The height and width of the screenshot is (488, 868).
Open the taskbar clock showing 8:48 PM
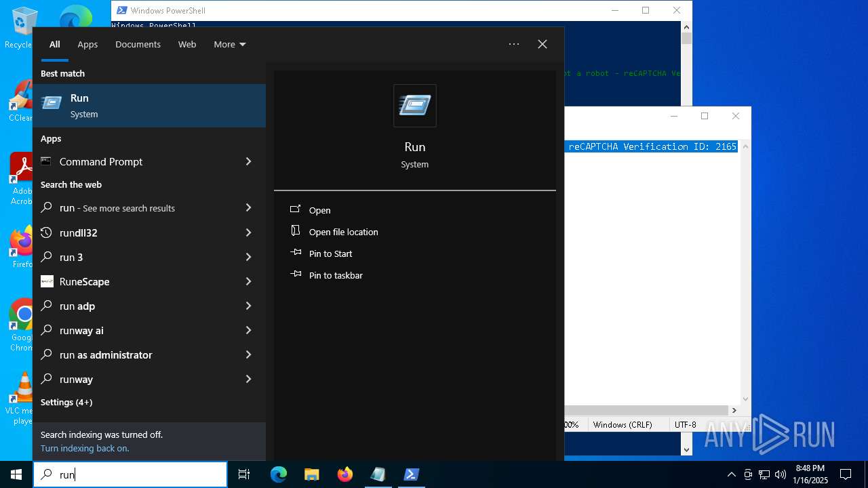pos(810,474)
